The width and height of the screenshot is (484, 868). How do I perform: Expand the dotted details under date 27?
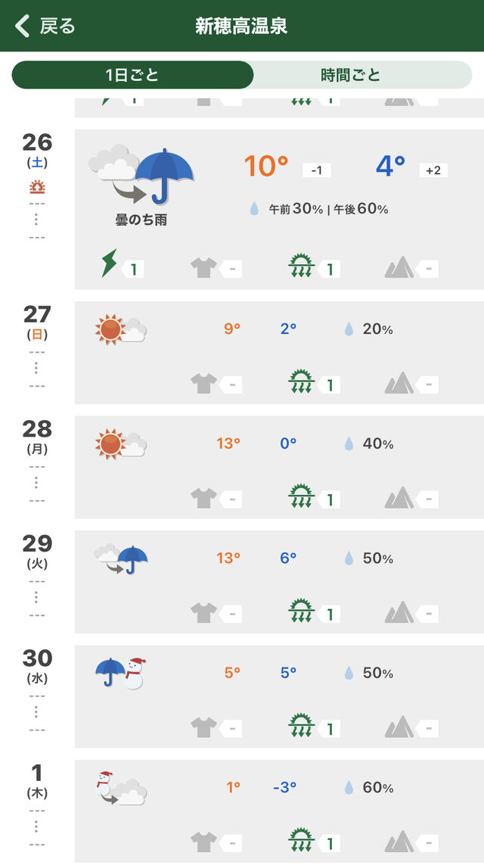[x=36, y=368]
